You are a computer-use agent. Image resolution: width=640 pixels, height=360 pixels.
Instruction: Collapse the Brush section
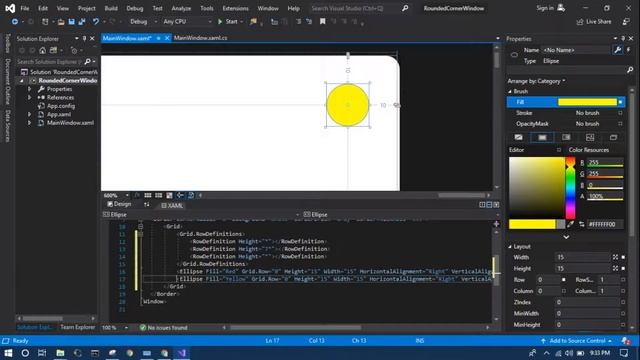pyautogui.click(x=510, y=91)
